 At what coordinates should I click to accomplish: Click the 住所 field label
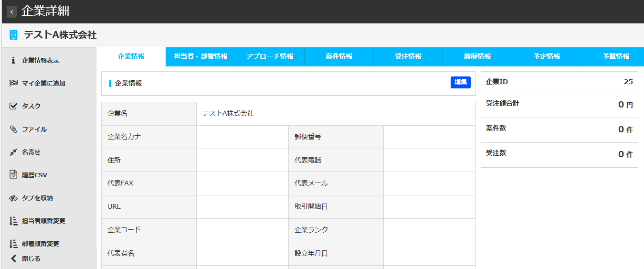pyautogui.click(x=114, y=160)
